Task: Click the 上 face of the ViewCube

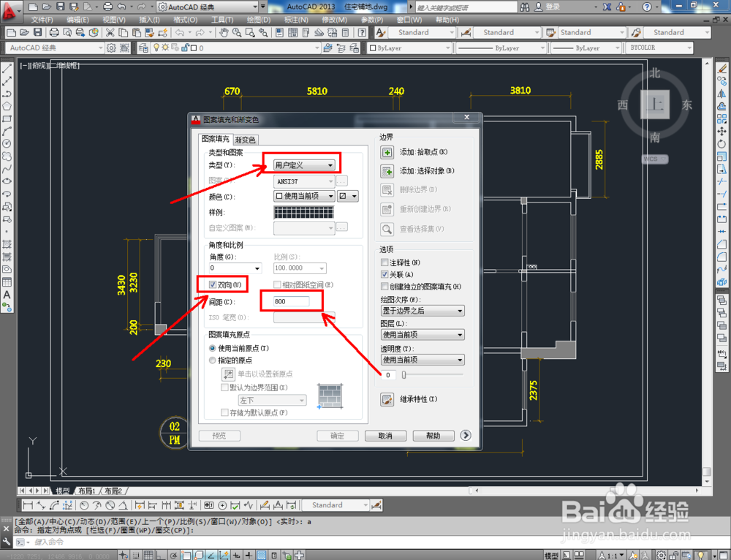Action: tap(654, 105)
